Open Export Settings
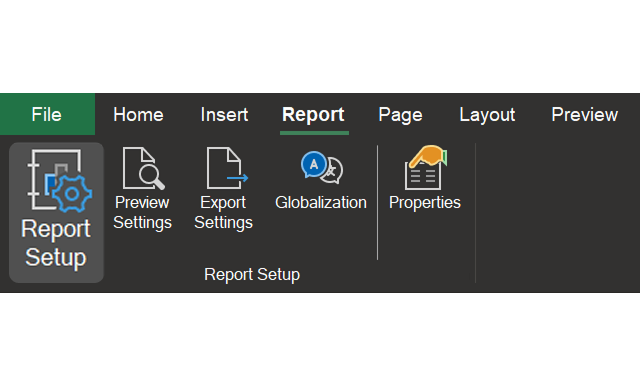 tap(224, 189)
